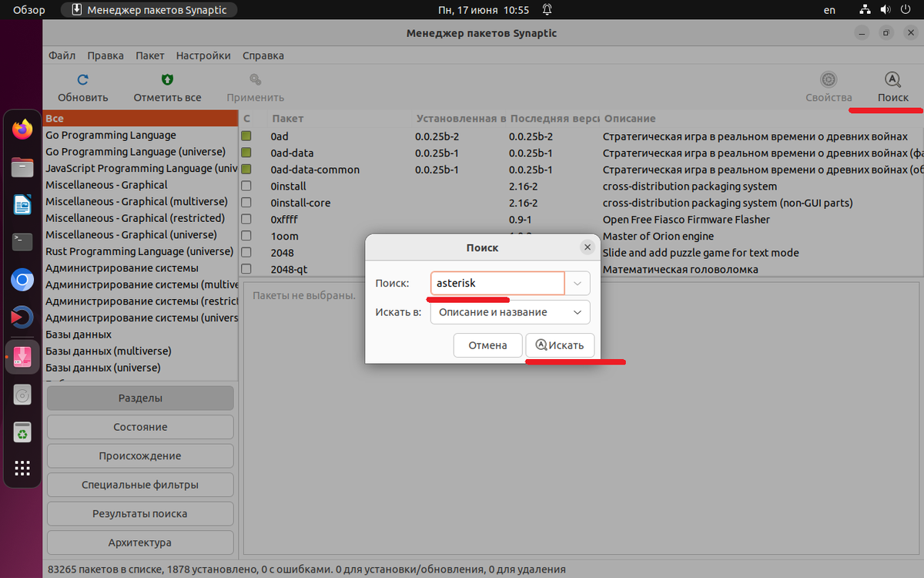Click the Архитектура filter button

tap(140, 543)
